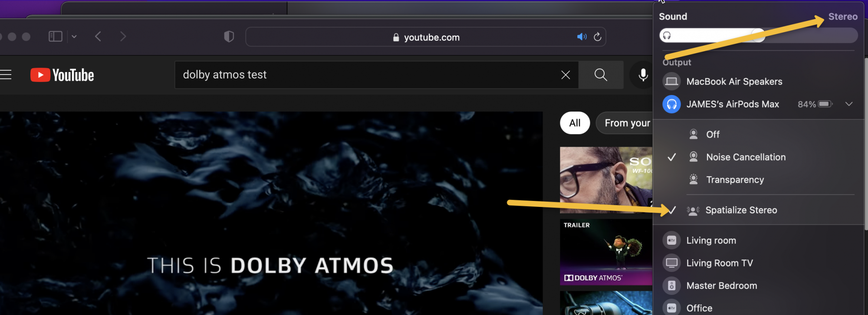Clear the YouTube search query

click(x=566, y=75)
